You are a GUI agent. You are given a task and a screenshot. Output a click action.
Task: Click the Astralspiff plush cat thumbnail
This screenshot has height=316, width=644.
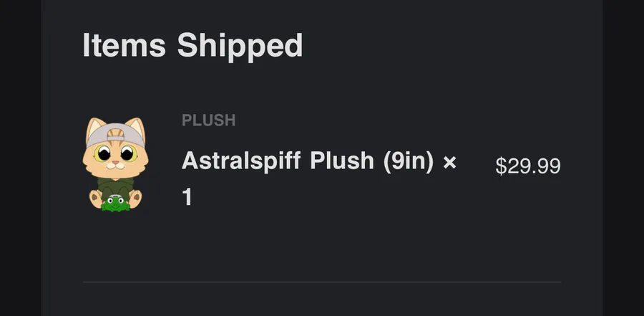pos(114,164)
